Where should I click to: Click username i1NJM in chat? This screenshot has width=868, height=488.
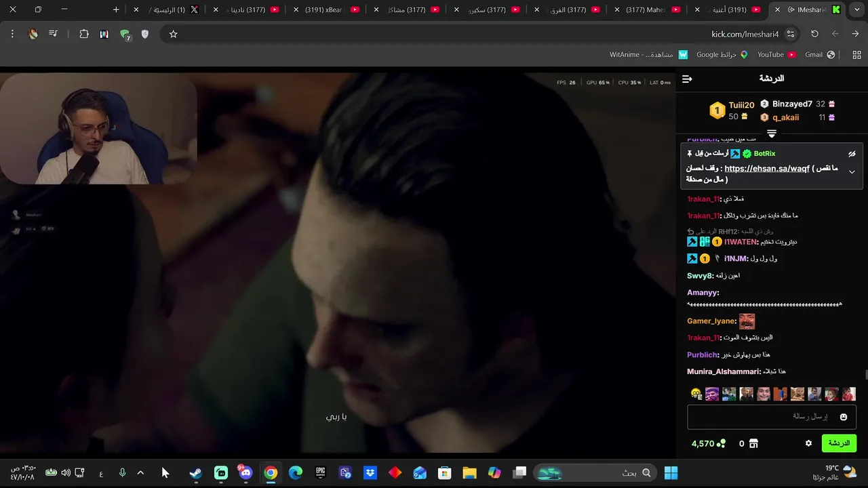tap(736, 258)
